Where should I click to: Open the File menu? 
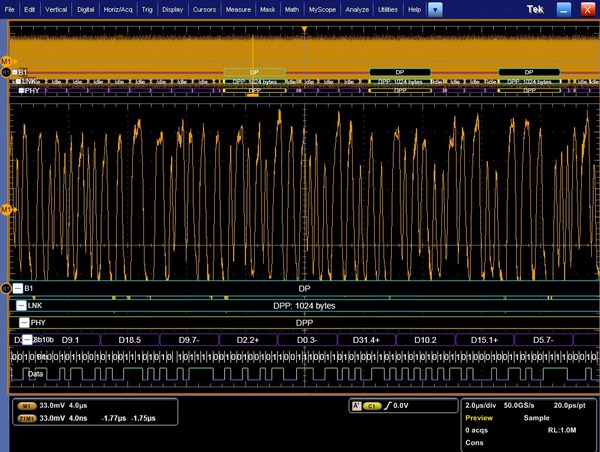tap(9, 10)
